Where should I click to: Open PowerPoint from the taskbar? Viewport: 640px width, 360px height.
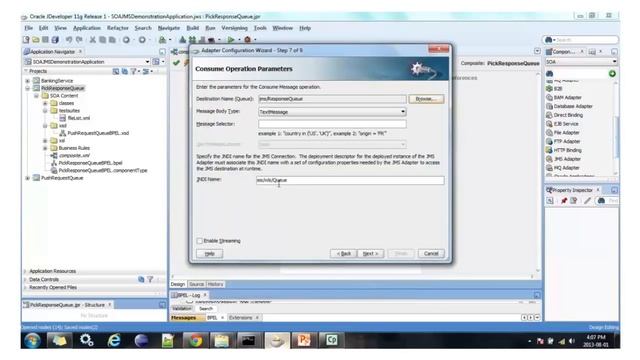[304, 340]
